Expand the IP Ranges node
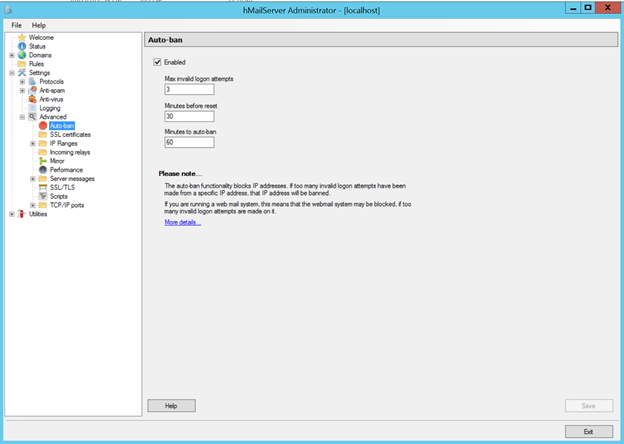624x444 pixels. (x=33, y=143)
